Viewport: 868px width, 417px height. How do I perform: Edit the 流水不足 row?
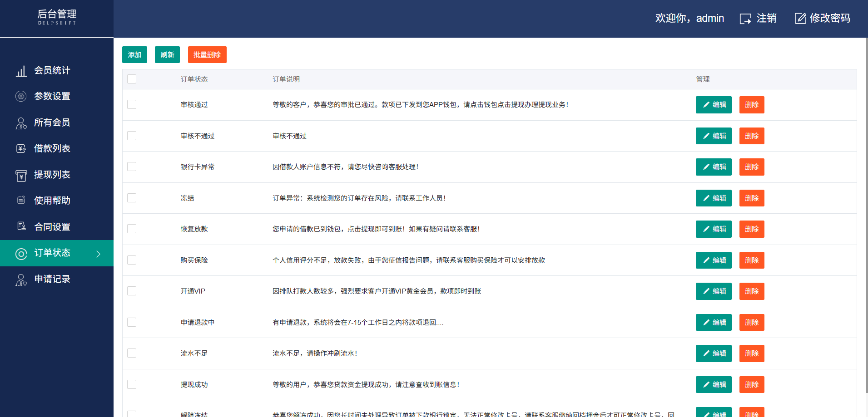(x=714, y=353)
